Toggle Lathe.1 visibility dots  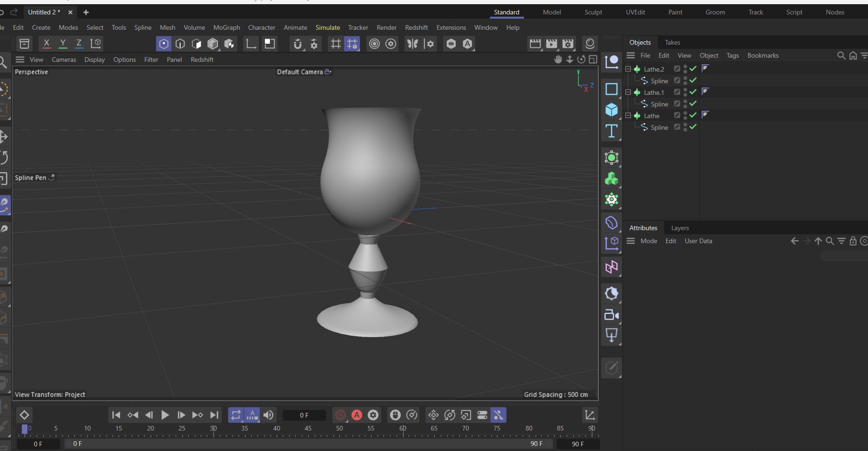685,92
